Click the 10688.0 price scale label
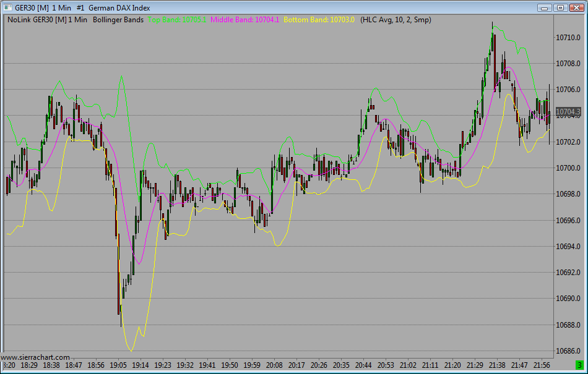Screen dimensions: 588x374 point(568,325)
